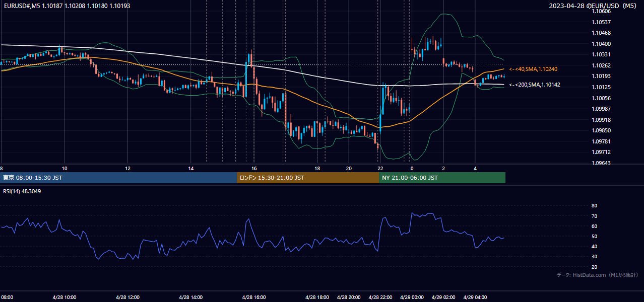Screen dimensions: 644x302
Task: Click price axis value 1.09781
Action: pyautogui.click(x=602, y=141)
